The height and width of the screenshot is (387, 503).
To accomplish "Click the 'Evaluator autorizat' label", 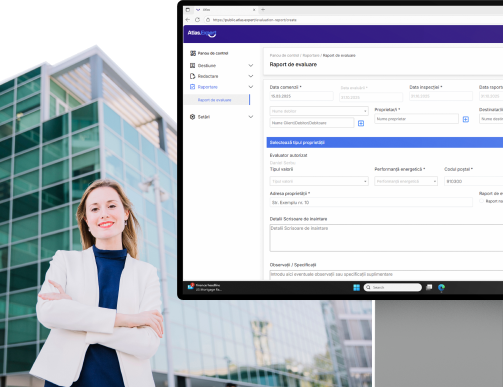I will click(288, 155).
